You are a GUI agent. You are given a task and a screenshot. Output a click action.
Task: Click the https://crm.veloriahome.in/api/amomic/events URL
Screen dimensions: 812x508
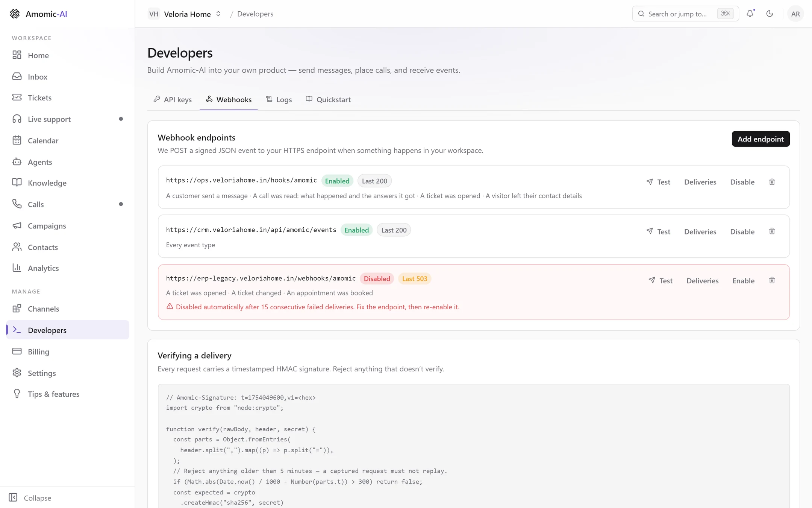251,230
